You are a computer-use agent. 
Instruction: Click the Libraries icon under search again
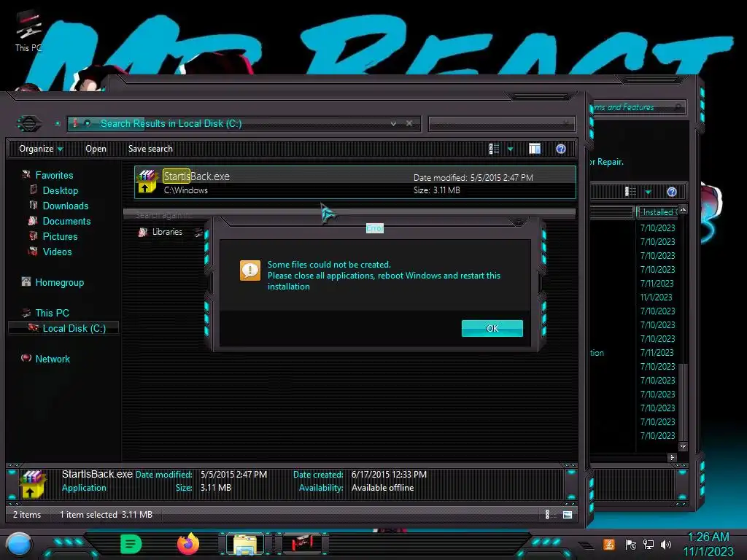[x=142, y=232]
